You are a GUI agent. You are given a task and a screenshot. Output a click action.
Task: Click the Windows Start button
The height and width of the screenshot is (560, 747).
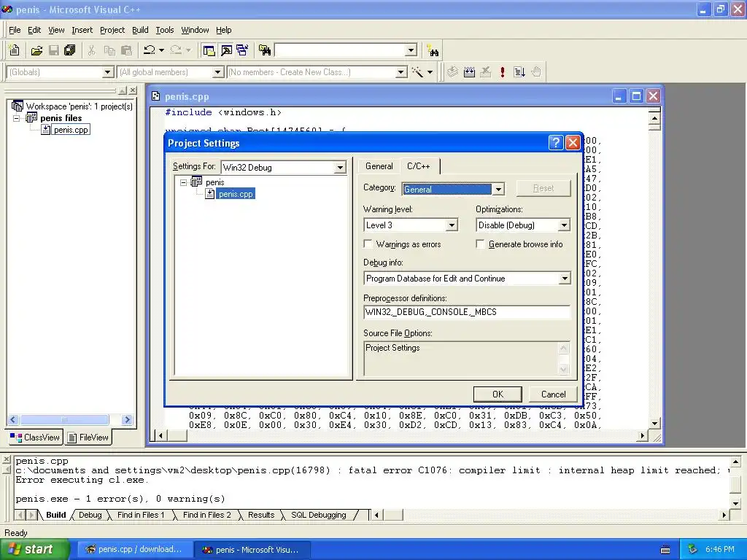(x=35, y=550)
